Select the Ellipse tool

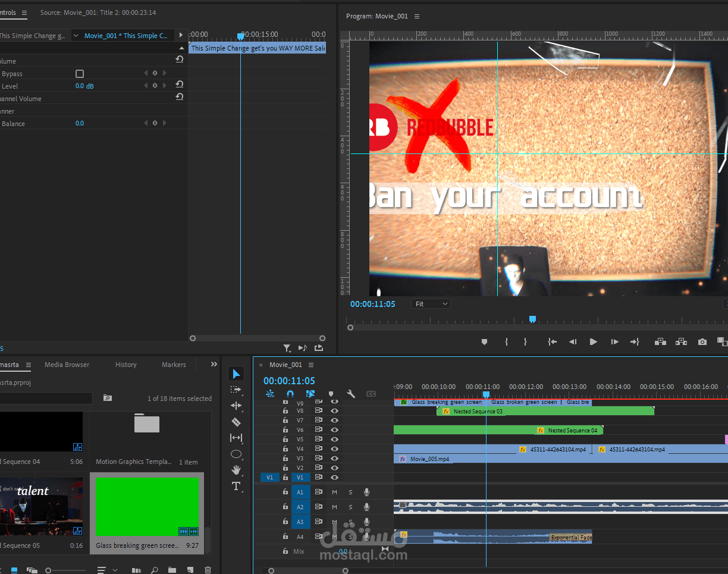point(236,454)
